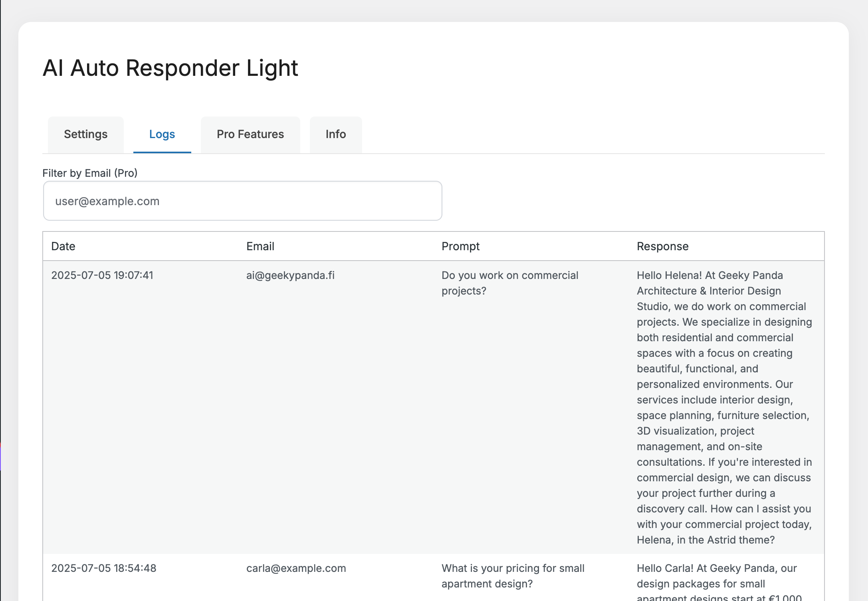
Task: Click the Filter by Email (Pro) label
Action: pyautogui.click(x=90, y=173)
